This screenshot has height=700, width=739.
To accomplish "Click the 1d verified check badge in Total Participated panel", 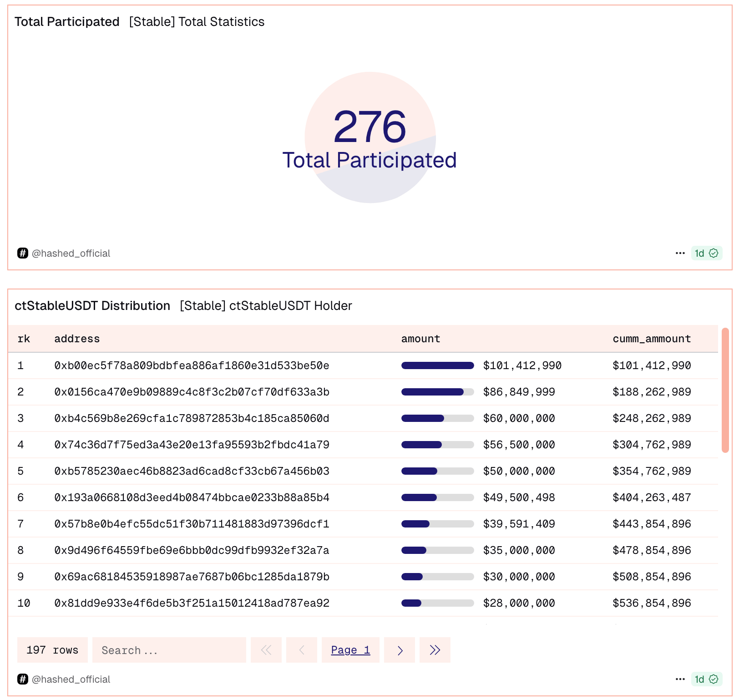I will 706,253.
